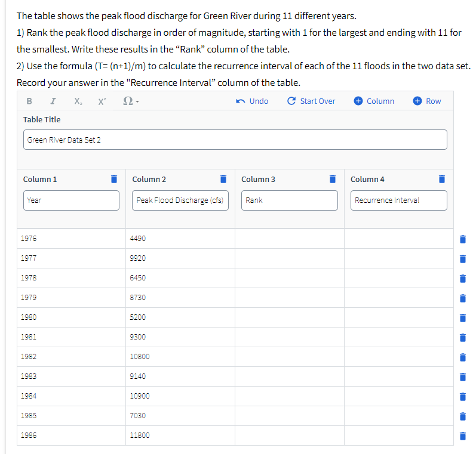Click the Recurrence Interval header field
The image size is (476, 454).
point(398,200)
